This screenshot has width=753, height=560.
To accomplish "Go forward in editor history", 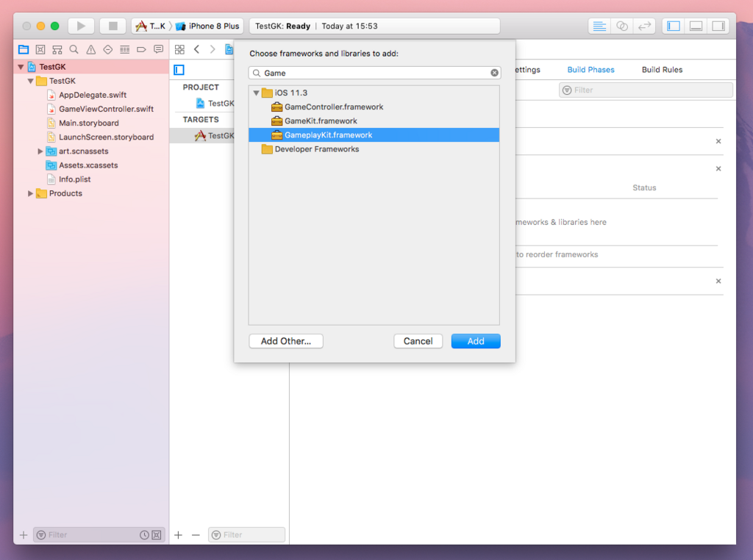I will pyautogui.click(x=213, y=49).
